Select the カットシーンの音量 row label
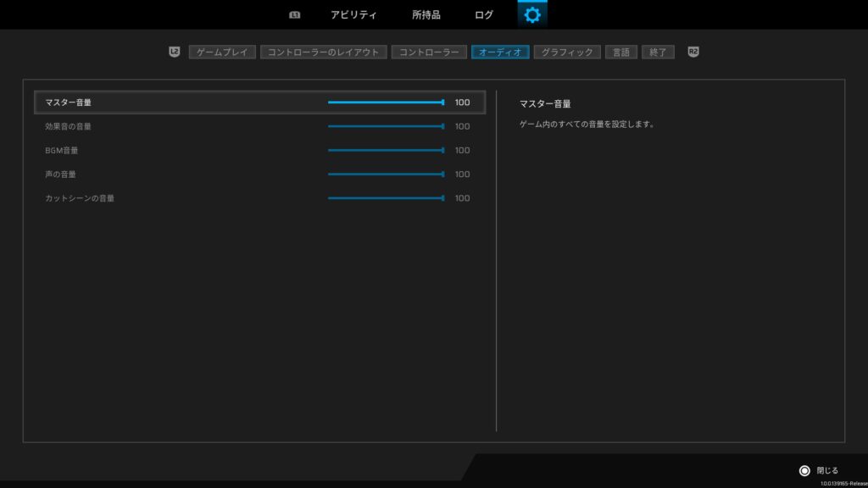 (80, 198)
